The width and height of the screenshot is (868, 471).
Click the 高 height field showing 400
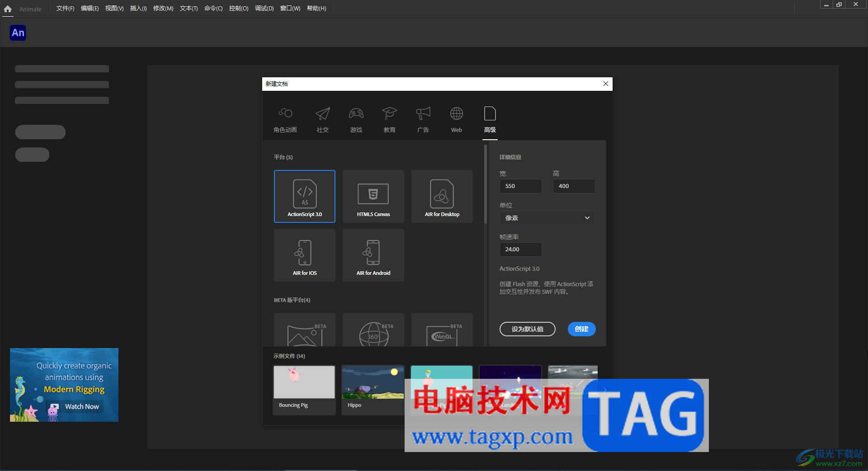point(574,186)
